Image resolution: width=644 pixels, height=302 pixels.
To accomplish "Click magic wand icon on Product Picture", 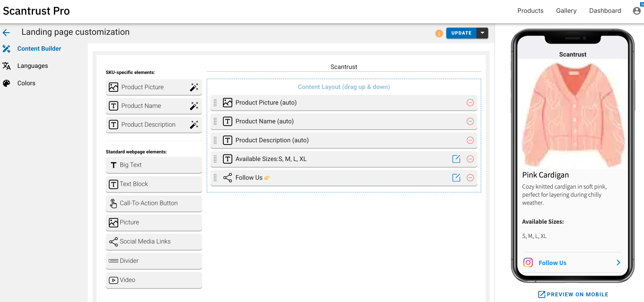I will pyautogui.click(x=194, y=87).
